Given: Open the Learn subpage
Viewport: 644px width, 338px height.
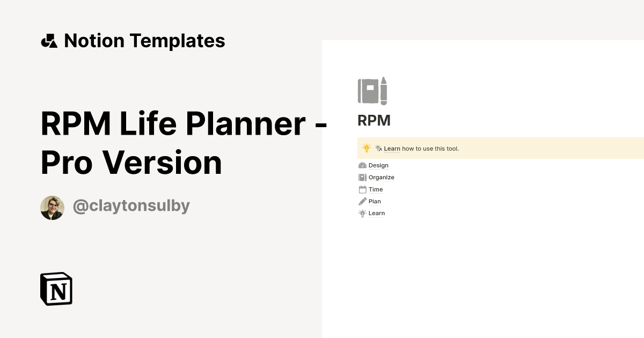Looking at the screenshot, I should point(376,213).
